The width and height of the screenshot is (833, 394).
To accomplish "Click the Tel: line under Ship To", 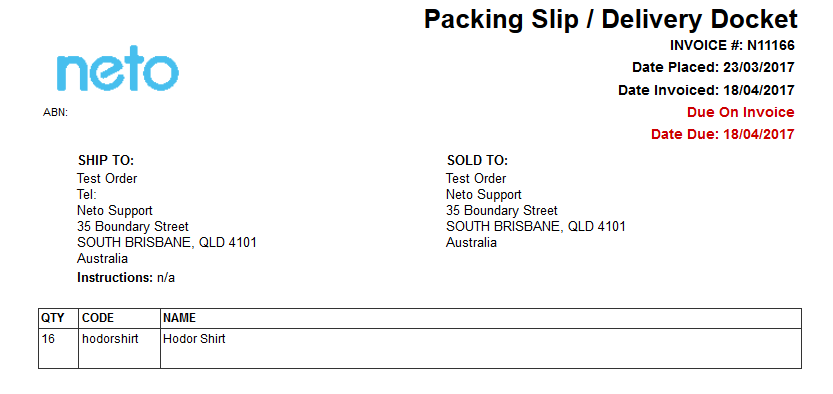I will tap(87, 194).
